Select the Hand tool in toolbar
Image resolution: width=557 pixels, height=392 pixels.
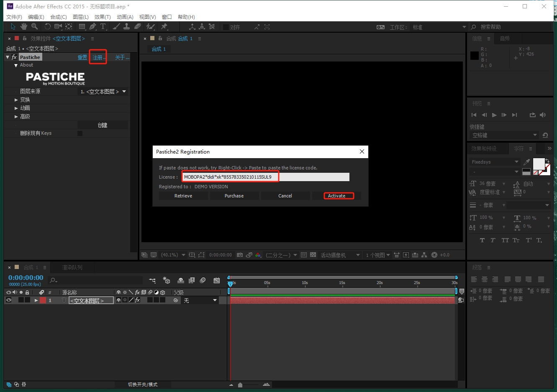point(24,27)
